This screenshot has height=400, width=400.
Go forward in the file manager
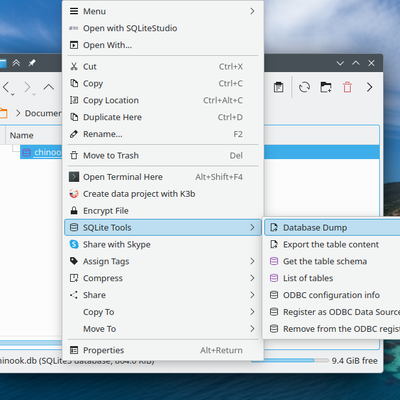pos(28,88)
